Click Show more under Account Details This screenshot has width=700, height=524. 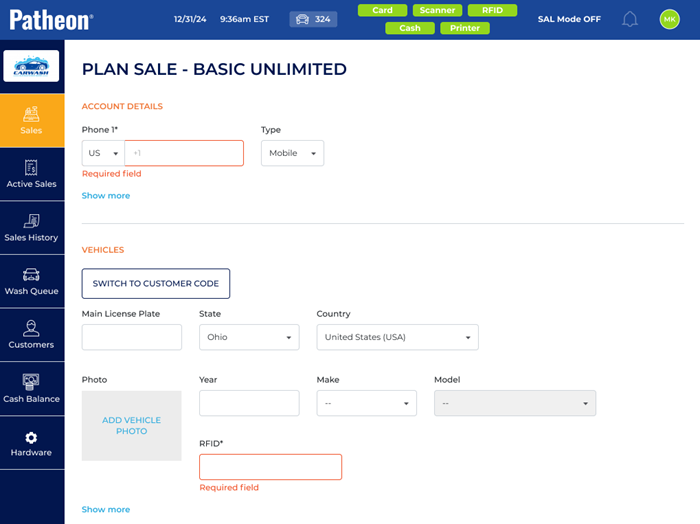106,196
